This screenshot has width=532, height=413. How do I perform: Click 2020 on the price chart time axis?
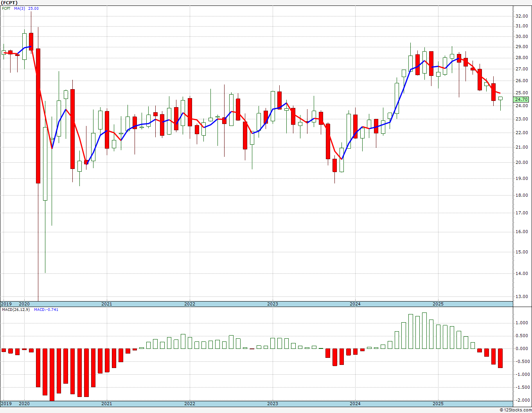point(24,304)
